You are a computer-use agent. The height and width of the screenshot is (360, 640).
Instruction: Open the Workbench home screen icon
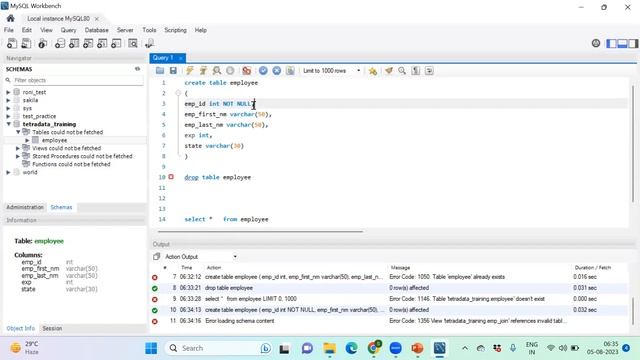pos(11,18)
